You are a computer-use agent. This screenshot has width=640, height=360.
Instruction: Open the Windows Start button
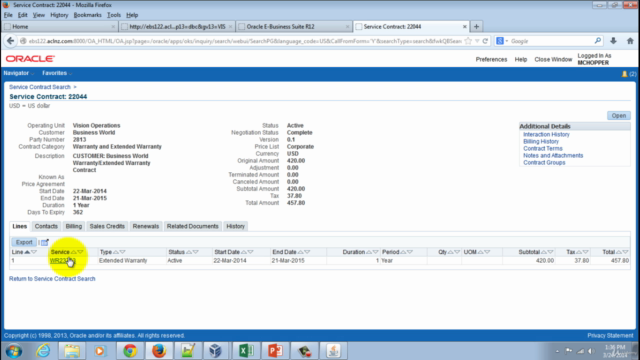point(14,351)
